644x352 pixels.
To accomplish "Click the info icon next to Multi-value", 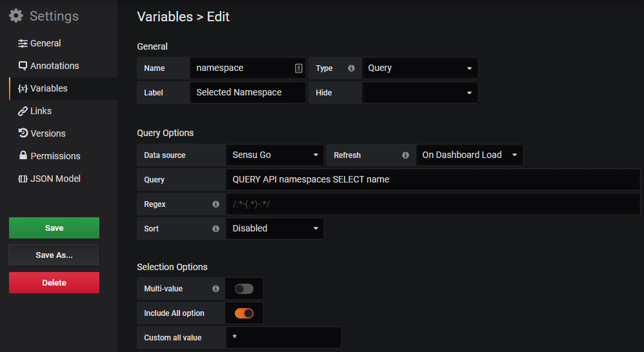I will pyautogui.click(x=216, y=288).
